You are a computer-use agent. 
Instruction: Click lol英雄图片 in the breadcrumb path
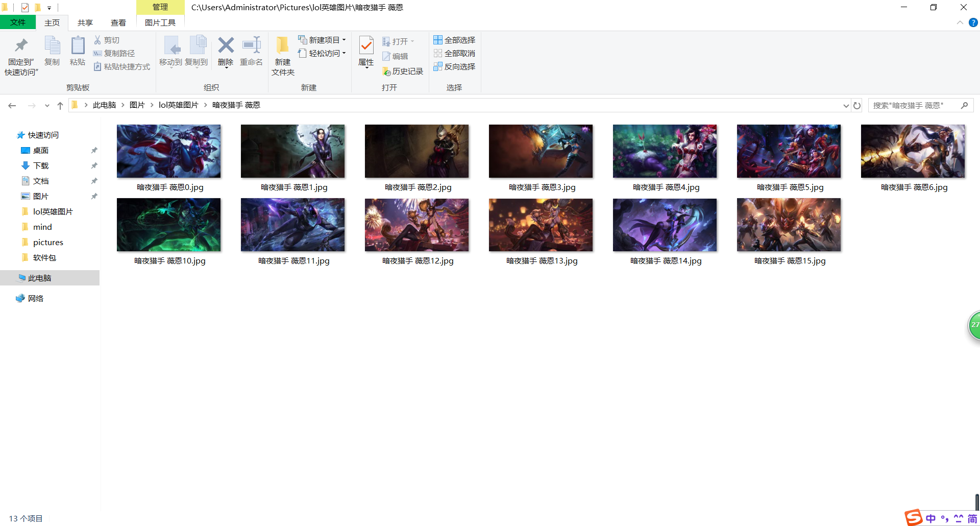coord(178,105)
